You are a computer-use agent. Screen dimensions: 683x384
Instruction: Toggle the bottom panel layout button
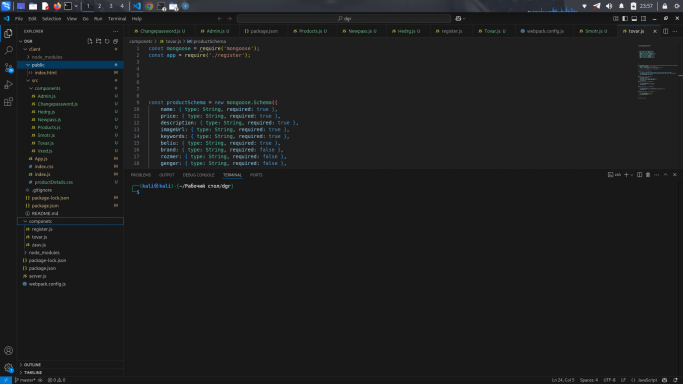click(634, 19)
